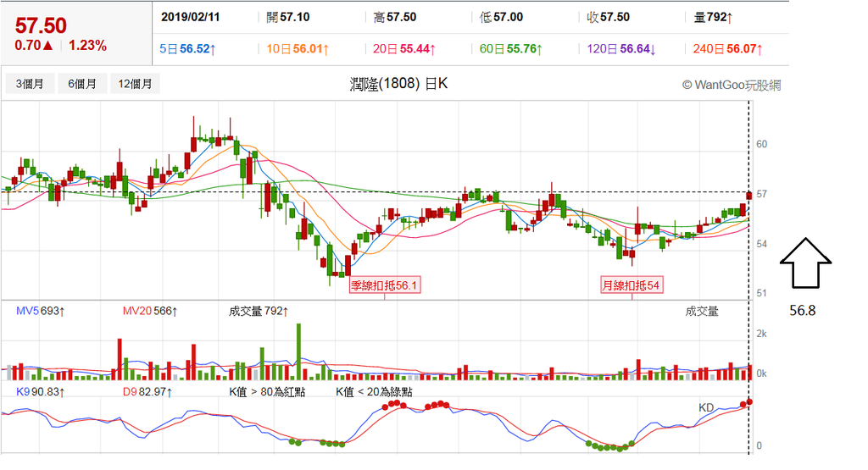
Task: Click the high price 高57.50
Action: click(x=395, y=17)
